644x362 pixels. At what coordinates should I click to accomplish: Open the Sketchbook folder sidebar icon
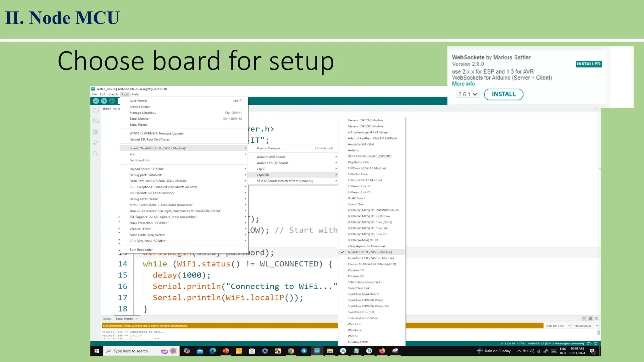tap(96, 110)
